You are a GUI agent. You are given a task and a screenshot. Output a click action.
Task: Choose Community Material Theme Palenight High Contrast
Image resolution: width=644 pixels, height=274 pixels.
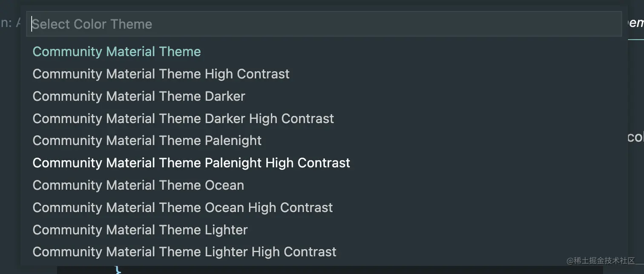tap(191, 163)
